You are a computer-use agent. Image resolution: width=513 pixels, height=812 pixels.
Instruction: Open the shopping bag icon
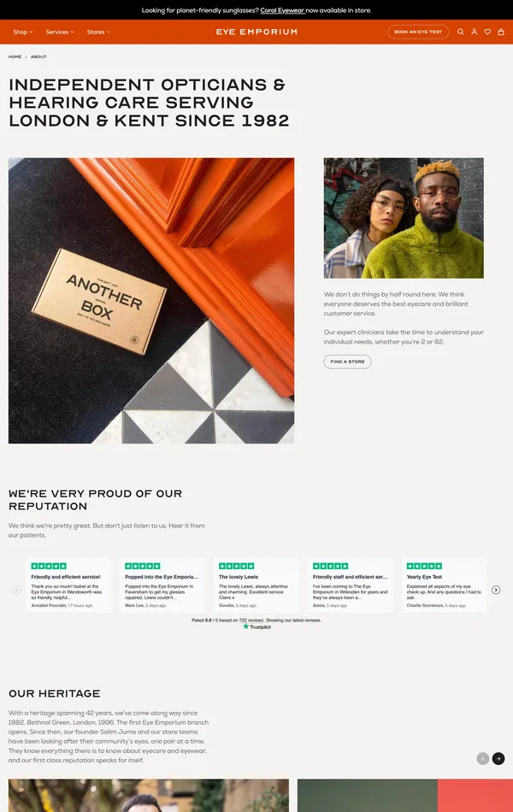point(500,32)
